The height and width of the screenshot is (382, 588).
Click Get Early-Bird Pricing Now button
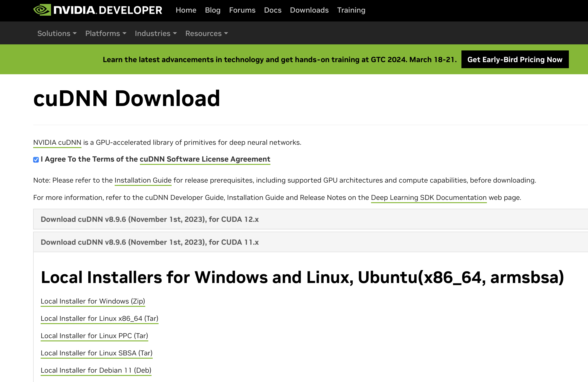point(515,60)
